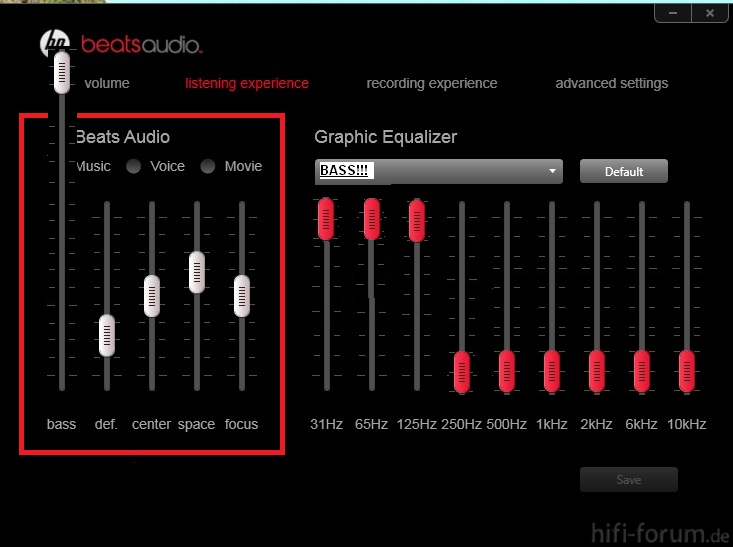733x547 pixels.
Task: Open the recording experience tab
Action: (x=431, y=83)
